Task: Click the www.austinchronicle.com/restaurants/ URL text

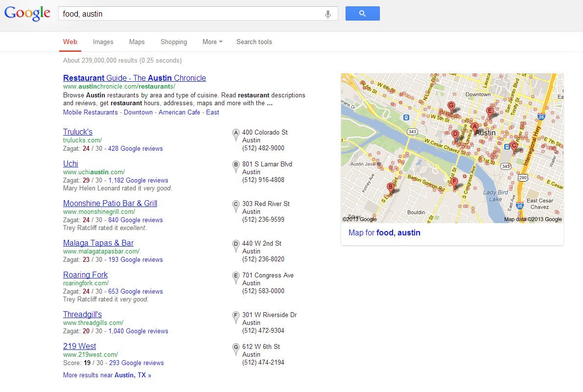Action: [x=119, y=87]
